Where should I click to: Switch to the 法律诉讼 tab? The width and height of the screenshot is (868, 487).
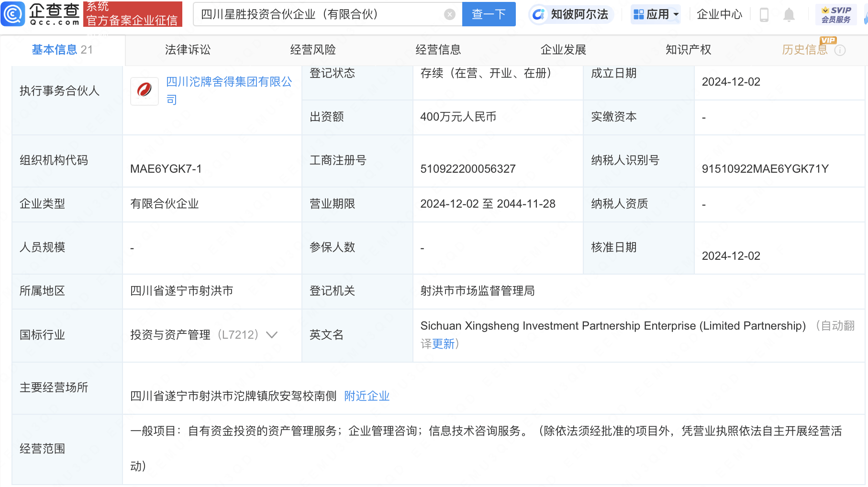188,50
